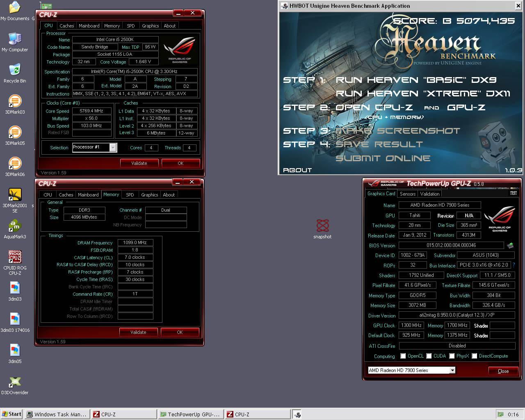The width and height of the screenshot is (525, 420).
Task: Click Open CPU-Z in Heaven app
Action: [374, 107]
